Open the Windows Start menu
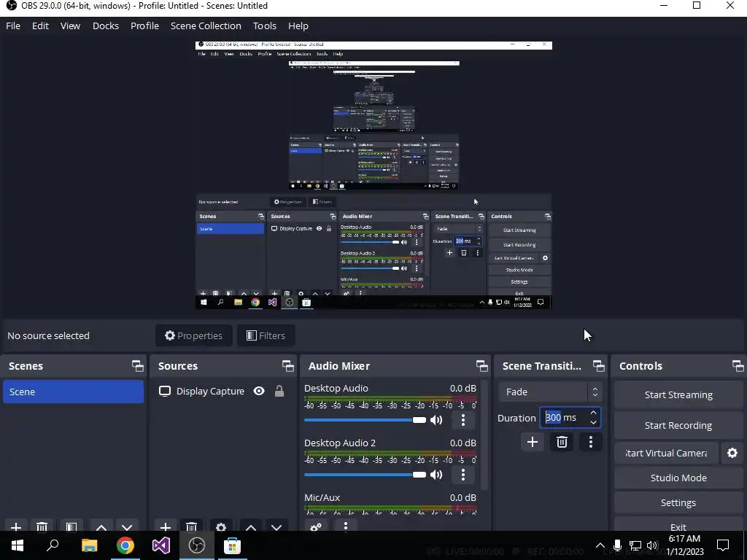Image resolution: width=747 pixels, height=560 pixels. (17, 545)
